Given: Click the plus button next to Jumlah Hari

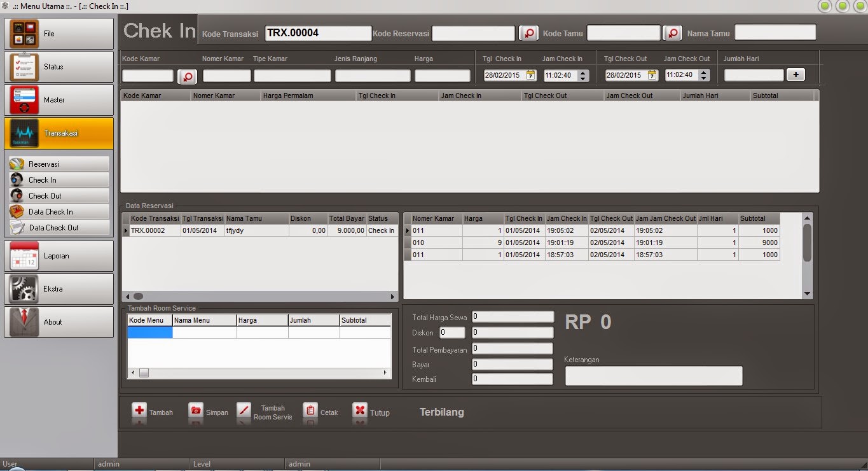Looking at the screenshot, I should point(796,74).
